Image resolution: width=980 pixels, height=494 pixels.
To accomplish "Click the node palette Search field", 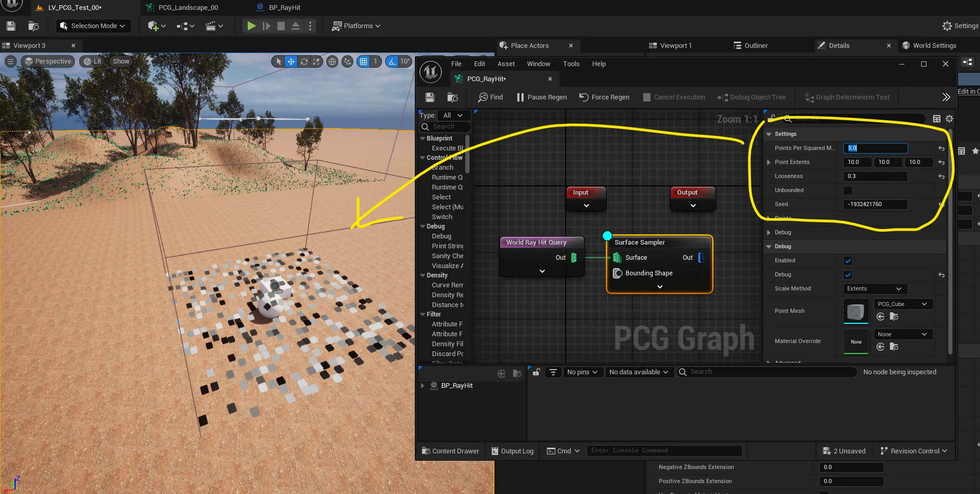I will pyautogui.click(x=446, y=126).
